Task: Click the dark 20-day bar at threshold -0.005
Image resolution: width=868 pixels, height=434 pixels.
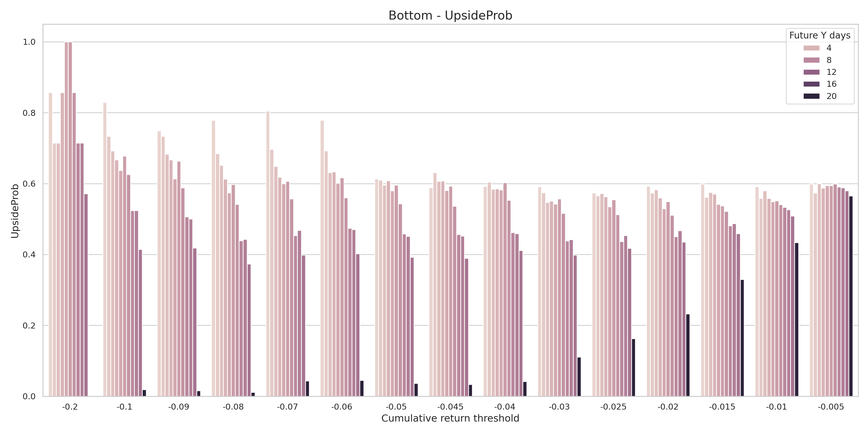Action: (851, 296)
